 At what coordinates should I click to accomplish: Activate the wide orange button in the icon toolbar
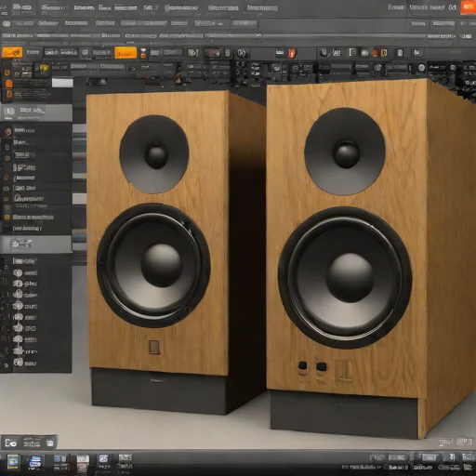126,53
